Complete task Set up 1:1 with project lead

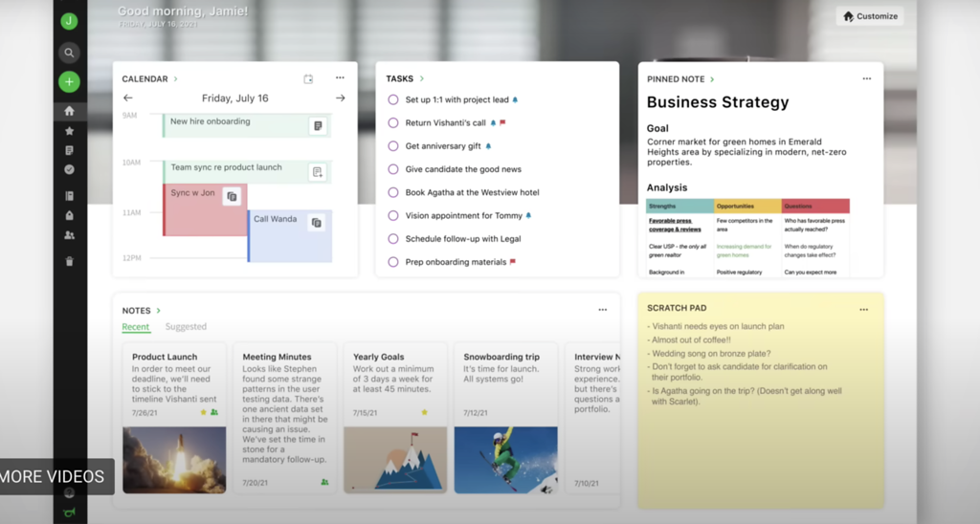click(x=393, y=99)
